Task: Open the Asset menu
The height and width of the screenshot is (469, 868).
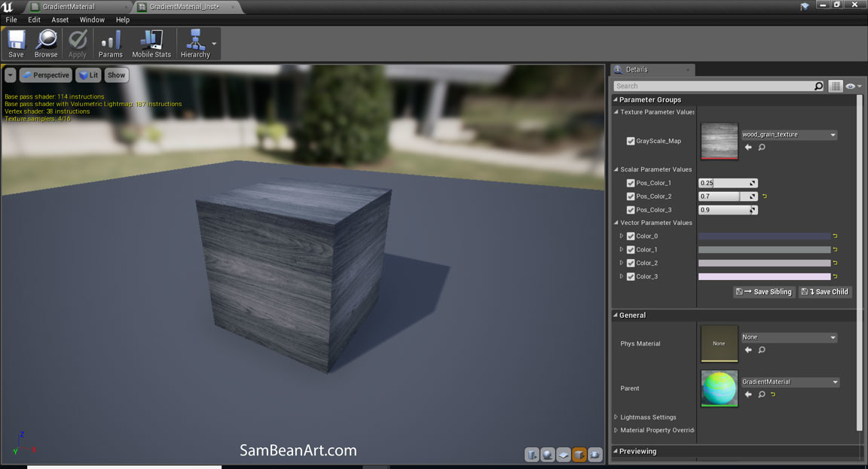Action: click(x=60, y=20)
